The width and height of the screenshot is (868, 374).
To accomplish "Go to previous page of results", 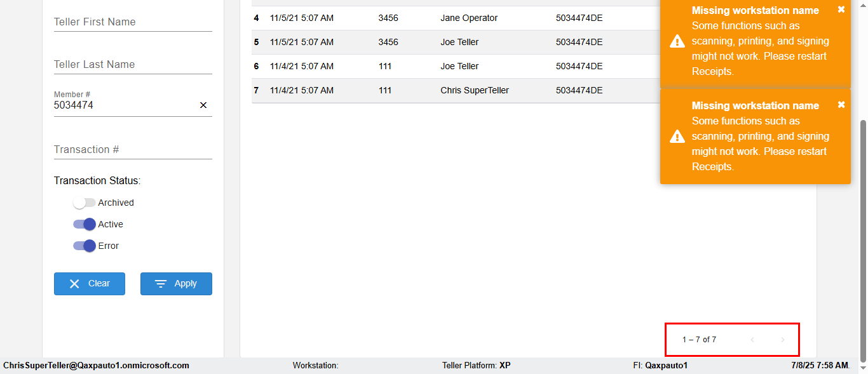I will click(752, 340).
